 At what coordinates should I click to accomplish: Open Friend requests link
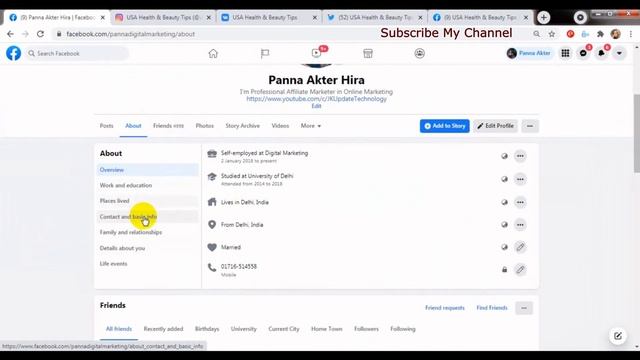[x=445, y=308]
